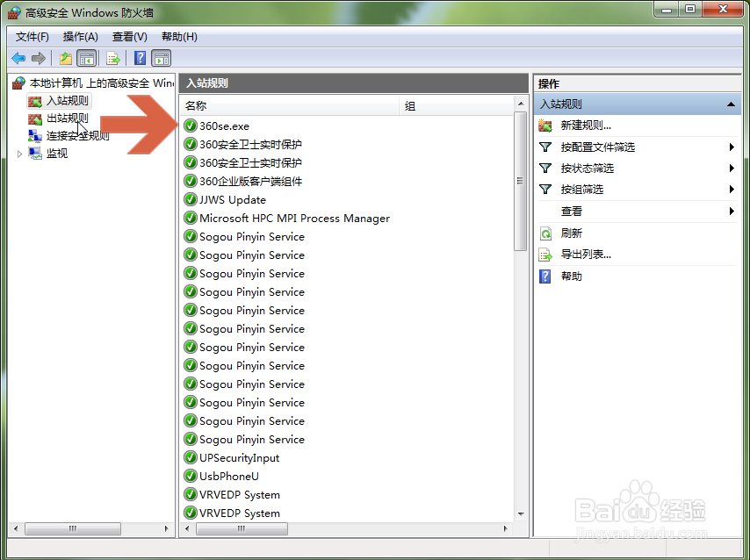Click the funnel icon beside 按配置文件筛选
The width and height of the screenshot is (750, 560).
(545, 147)
